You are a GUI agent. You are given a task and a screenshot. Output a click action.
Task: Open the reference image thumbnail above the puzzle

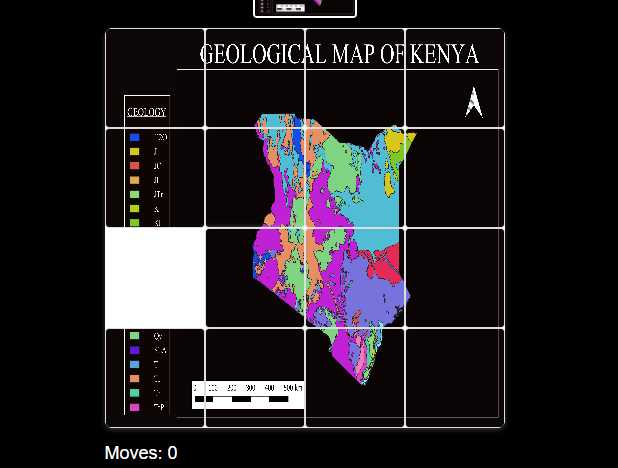pos(305,8)
